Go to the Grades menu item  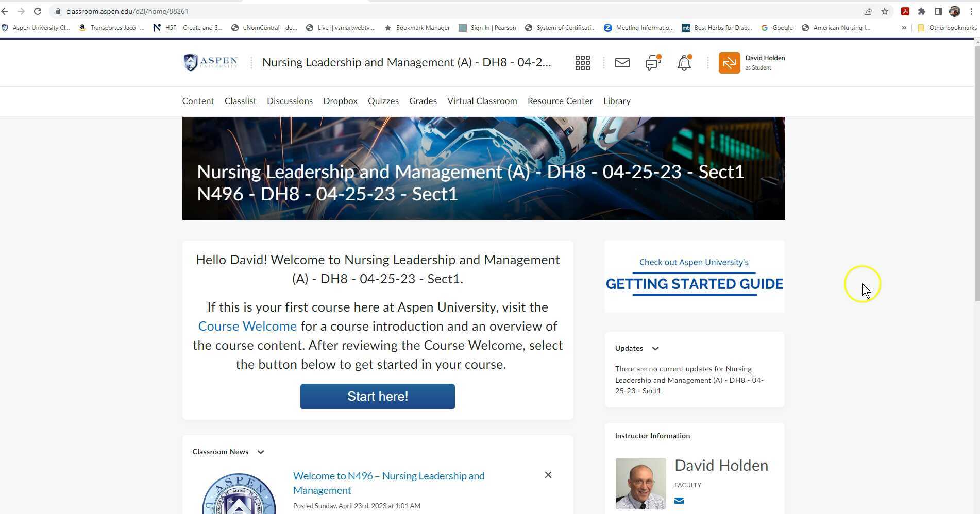(423, 101)
